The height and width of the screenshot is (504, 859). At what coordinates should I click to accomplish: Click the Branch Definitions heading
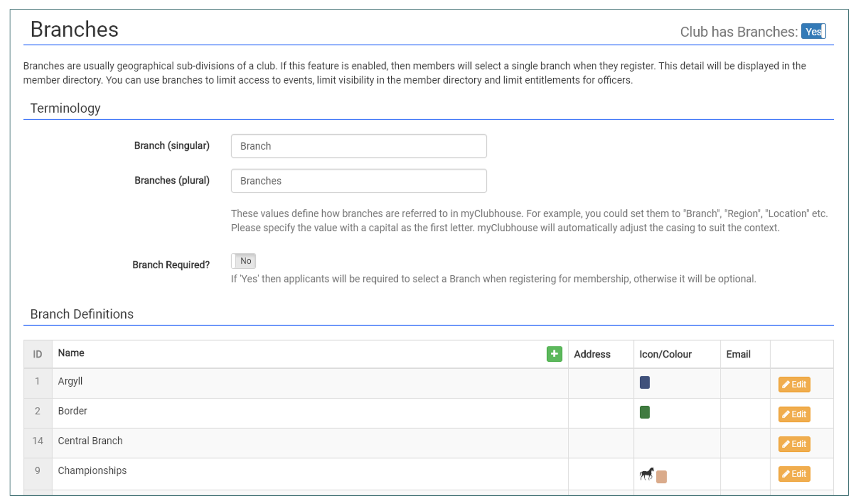click(x=82, y=314)
